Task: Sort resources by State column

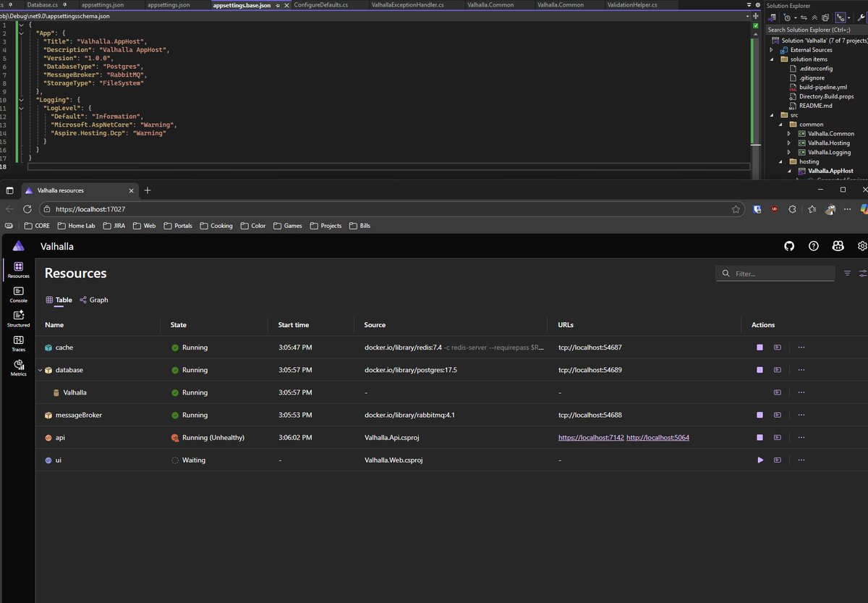Action: click(178, 325)
